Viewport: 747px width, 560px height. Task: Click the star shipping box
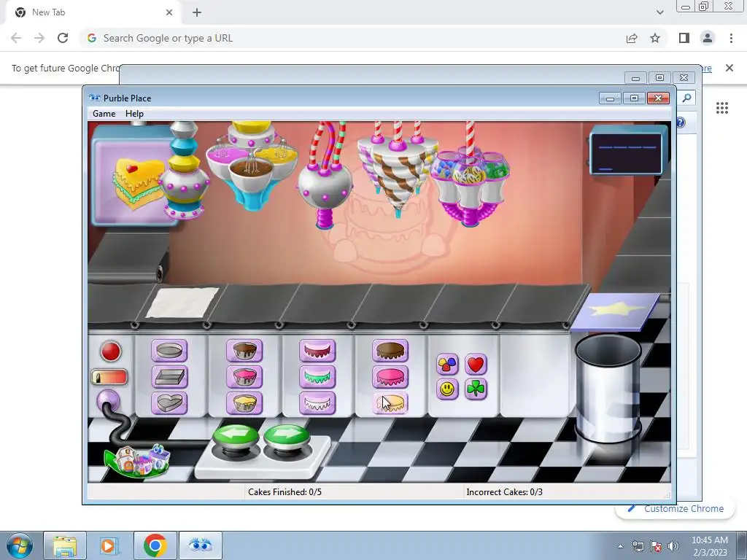click(616, 311)
